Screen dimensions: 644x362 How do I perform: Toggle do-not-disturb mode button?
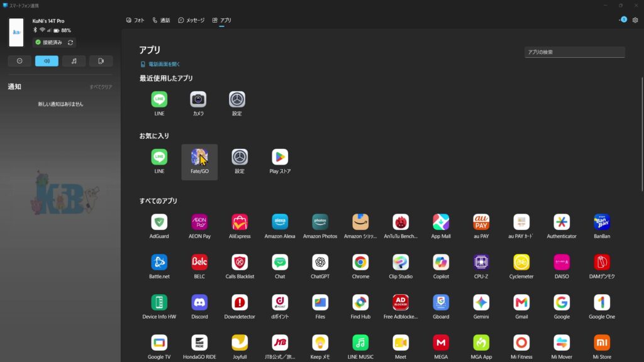[19, 61]
